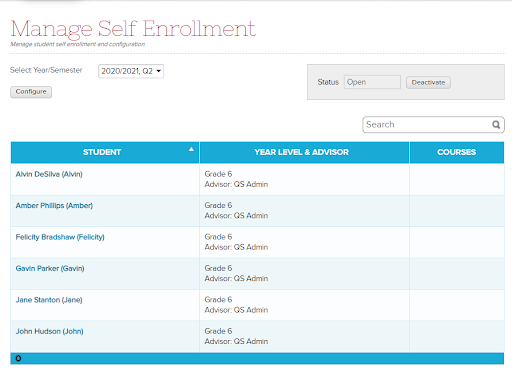The image size is (512, 368).
Task: Focus the Search input field
Action: tap(433, 125)
